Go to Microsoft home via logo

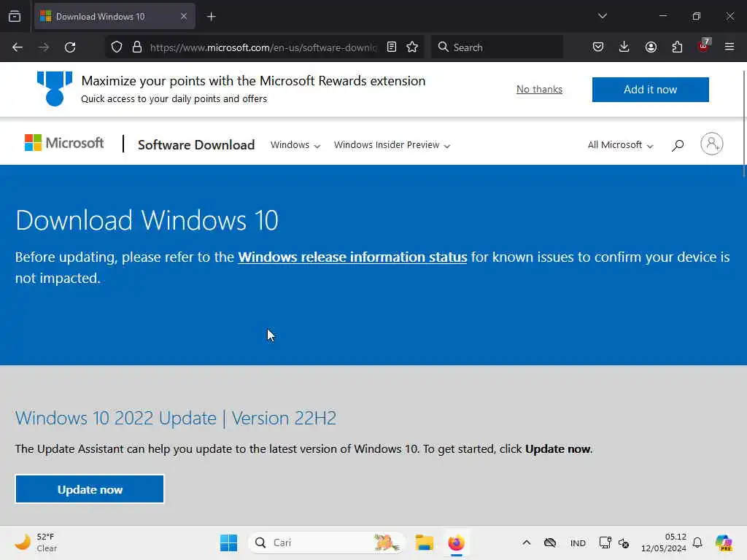[x=64, y=143]
